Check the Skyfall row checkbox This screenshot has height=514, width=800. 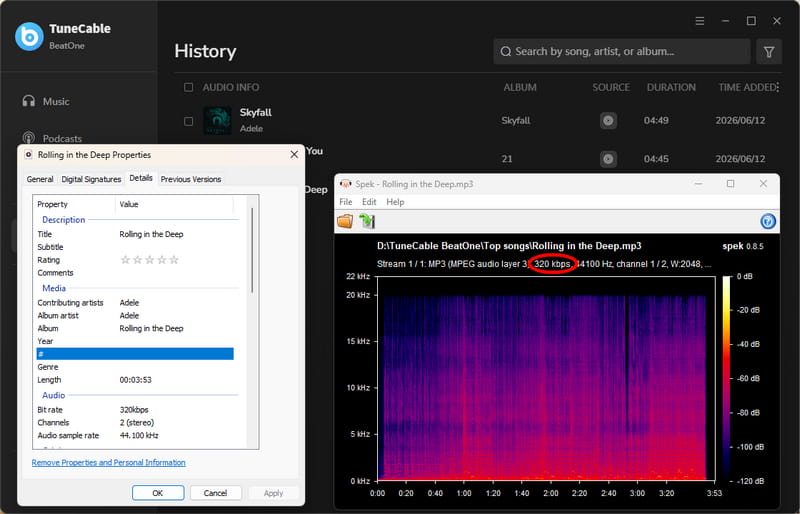188,121
